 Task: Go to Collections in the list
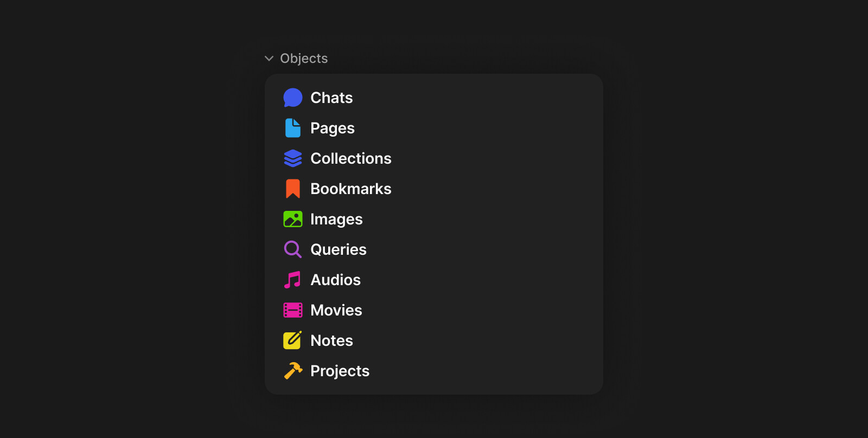pos(351,158)
